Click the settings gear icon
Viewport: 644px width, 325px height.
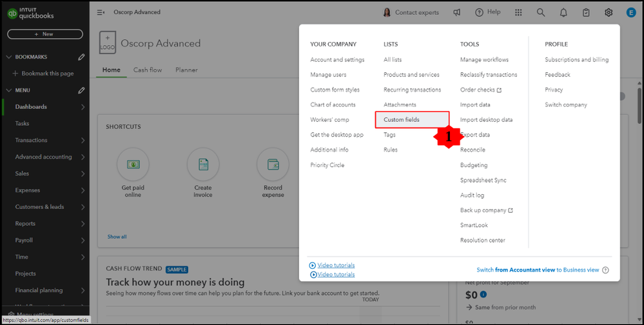point(609,13)
